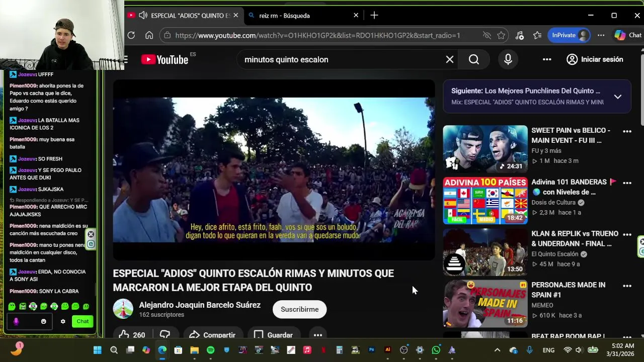This screenshot has width=644, height=362.
Task: Open the InPrivate profile button
Action: [570, 35]
